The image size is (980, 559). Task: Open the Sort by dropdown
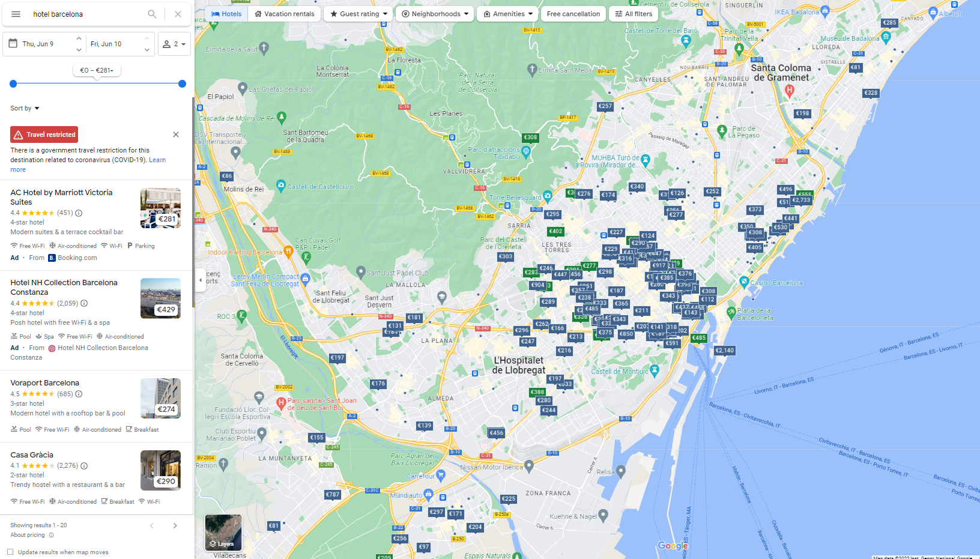(x=24, y=108)
